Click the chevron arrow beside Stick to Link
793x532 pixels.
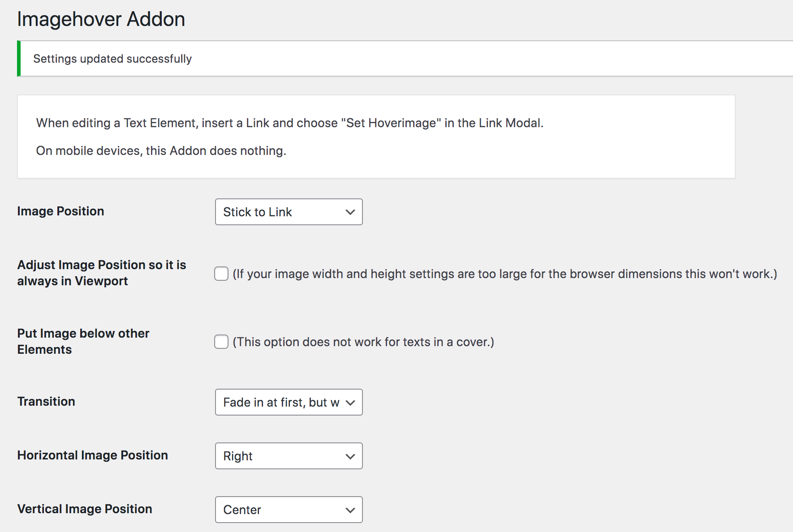coord(350,212)
